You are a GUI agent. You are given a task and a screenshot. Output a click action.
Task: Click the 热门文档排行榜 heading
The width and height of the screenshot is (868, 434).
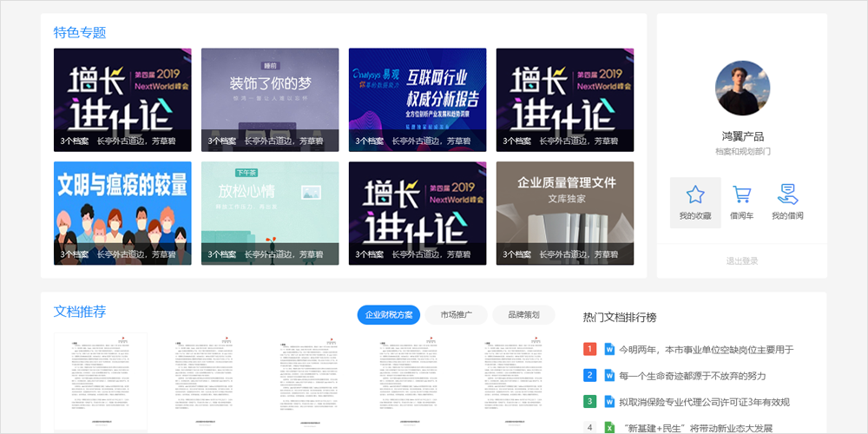pyautogui.click(x=620, y=318)
